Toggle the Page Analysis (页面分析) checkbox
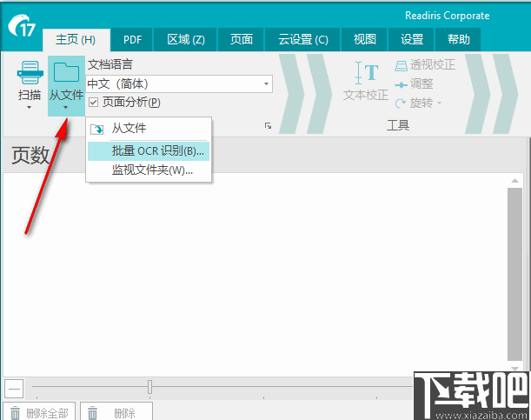Image resolution: width=531 pixels, height=420 pixels. click(x=94, y=102)
